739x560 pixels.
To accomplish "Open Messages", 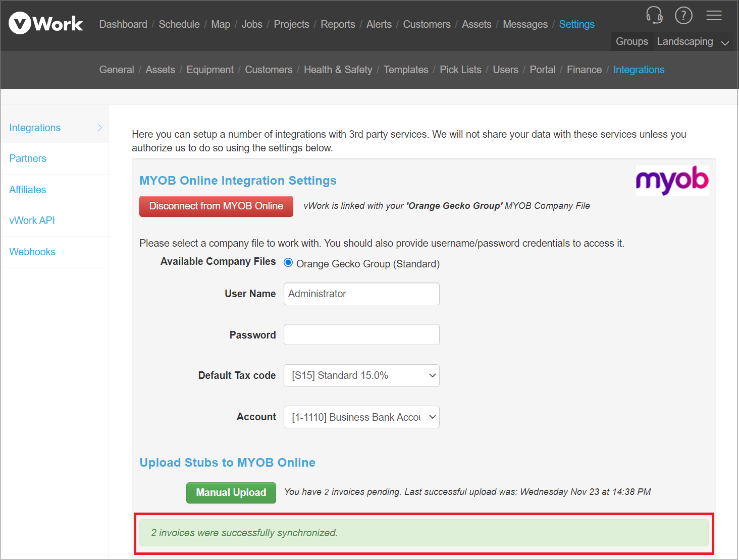I will (x=525, y=24).
